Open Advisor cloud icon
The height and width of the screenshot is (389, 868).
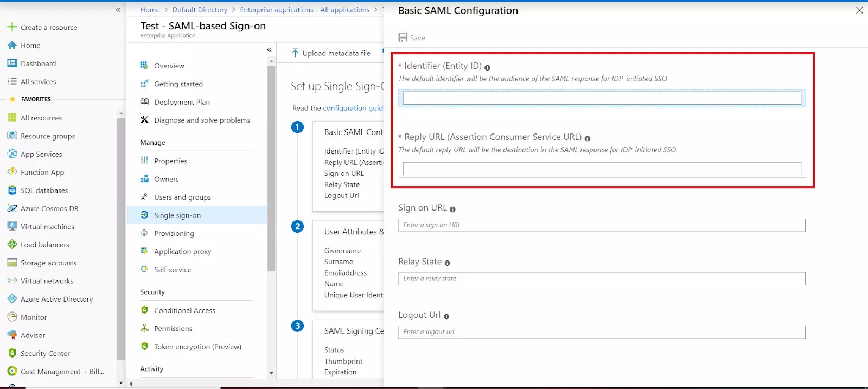pos(12,335)
